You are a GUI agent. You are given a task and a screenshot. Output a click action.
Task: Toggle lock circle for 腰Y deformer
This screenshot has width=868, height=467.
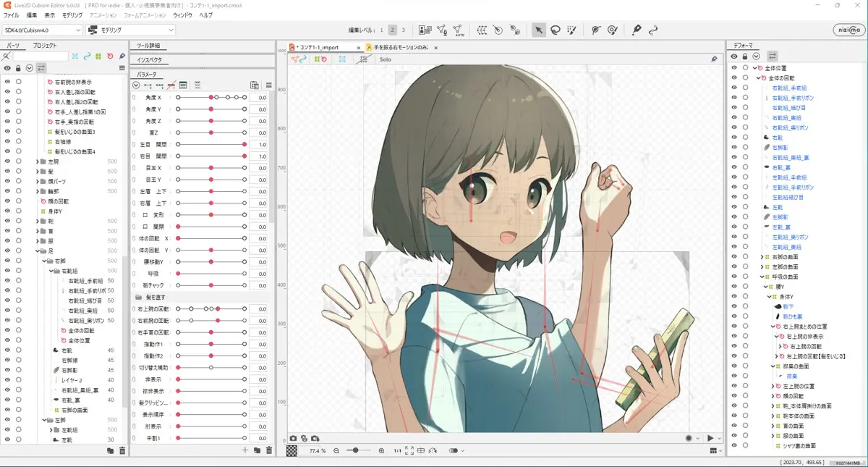pos(746,287)
